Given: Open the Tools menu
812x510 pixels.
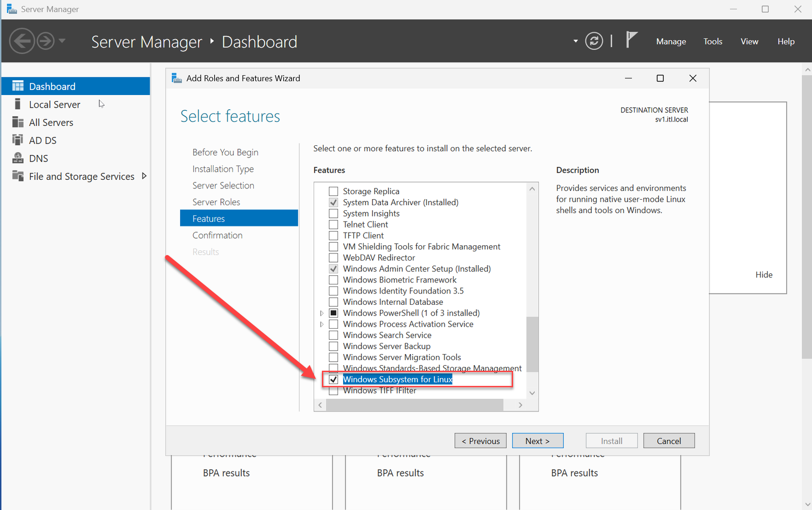Looking at the screenshot, I should click(x=713, y=41).
